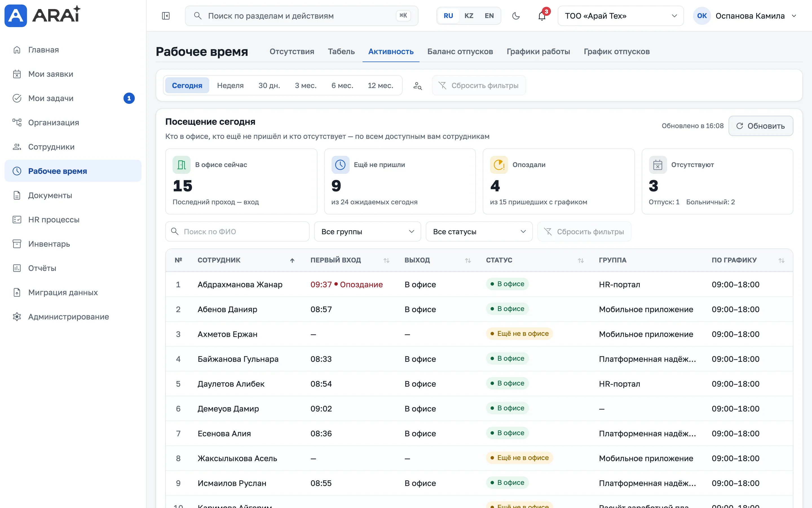Click the Опоздали late icon

[x=498, y=165]
